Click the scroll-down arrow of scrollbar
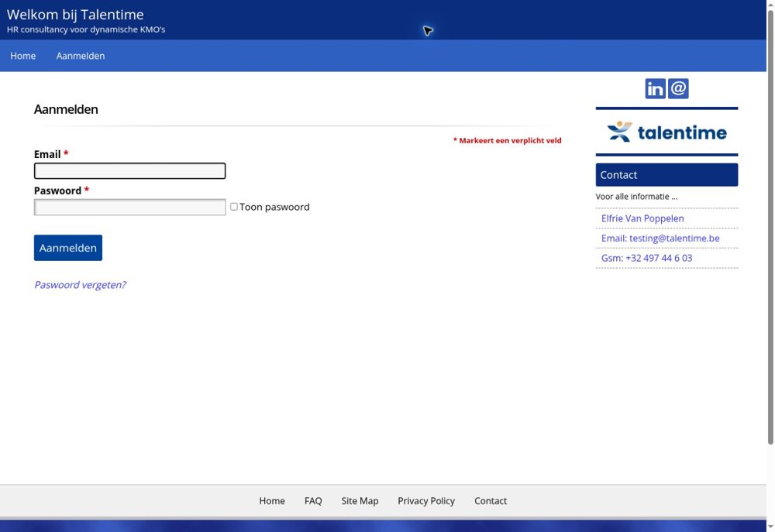Screen dimensions: 775x532 pos(770,527)
